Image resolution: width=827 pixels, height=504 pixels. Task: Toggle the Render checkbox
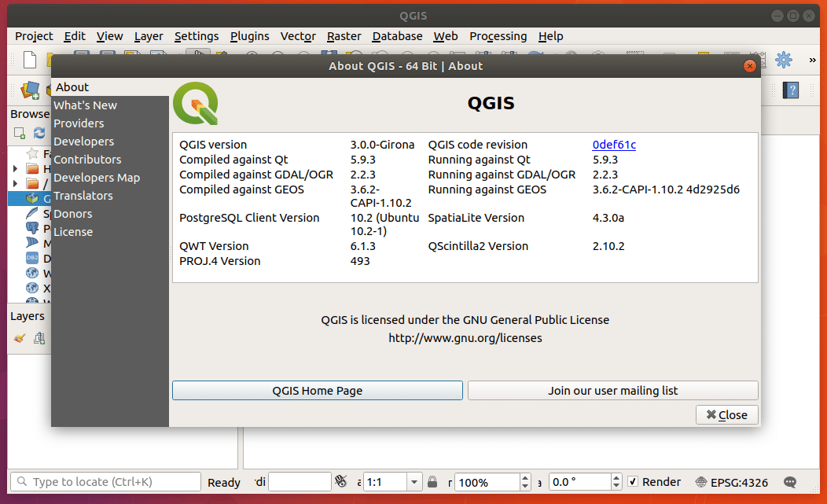(x=633, y=481)
